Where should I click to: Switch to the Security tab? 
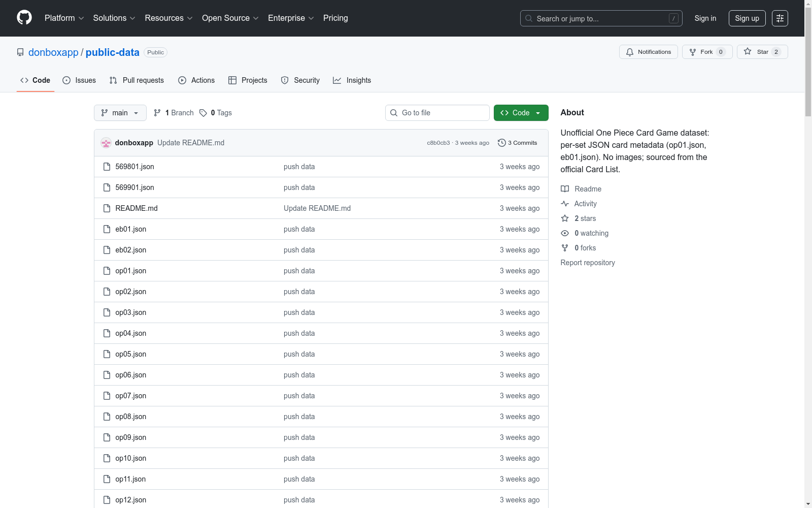coord(300,80)
